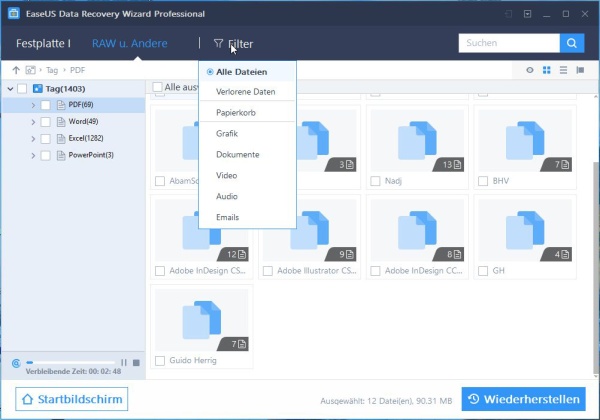Tick the Nadj folder checkbox
This screenshot has width=600, height=420.
tap(375, 181)
